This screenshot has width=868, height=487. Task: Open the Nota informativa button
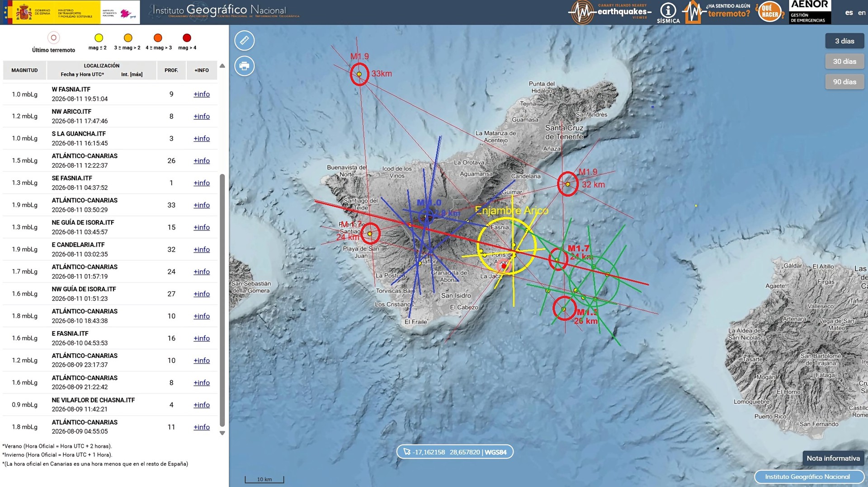[833, 458]
